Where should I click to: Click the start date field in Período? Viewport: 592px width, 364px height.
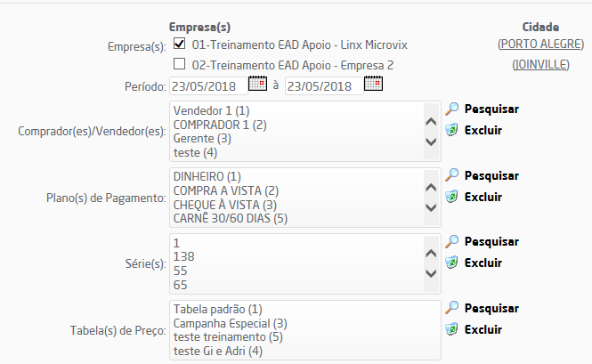click(207, 86)
